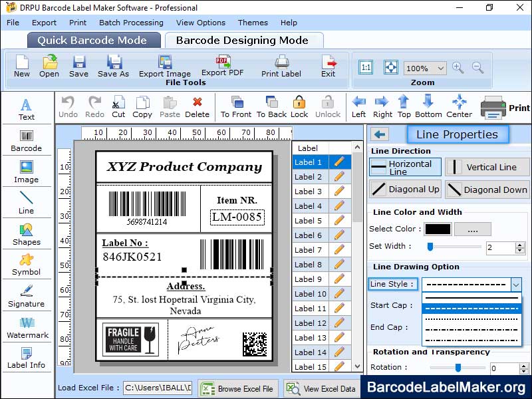Align object Left
The width and height of the screenshot is (532, 399).
tap(358, 107)
